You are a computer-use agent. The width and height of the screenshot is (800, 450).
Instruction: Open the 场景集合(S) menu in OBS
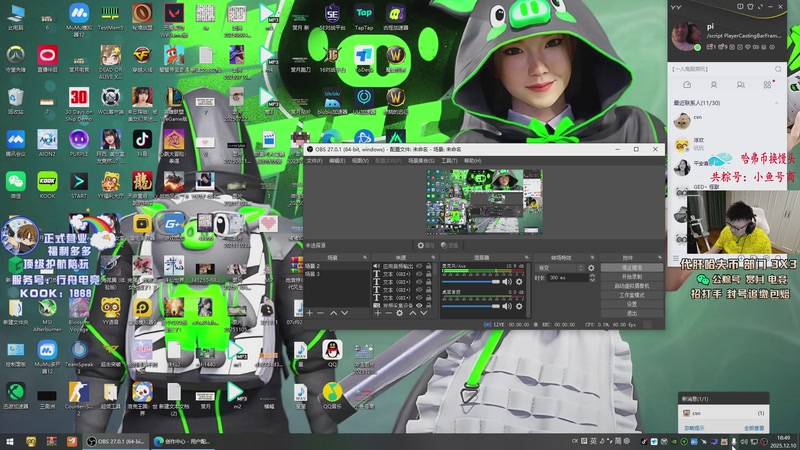(x=421, y=161)
